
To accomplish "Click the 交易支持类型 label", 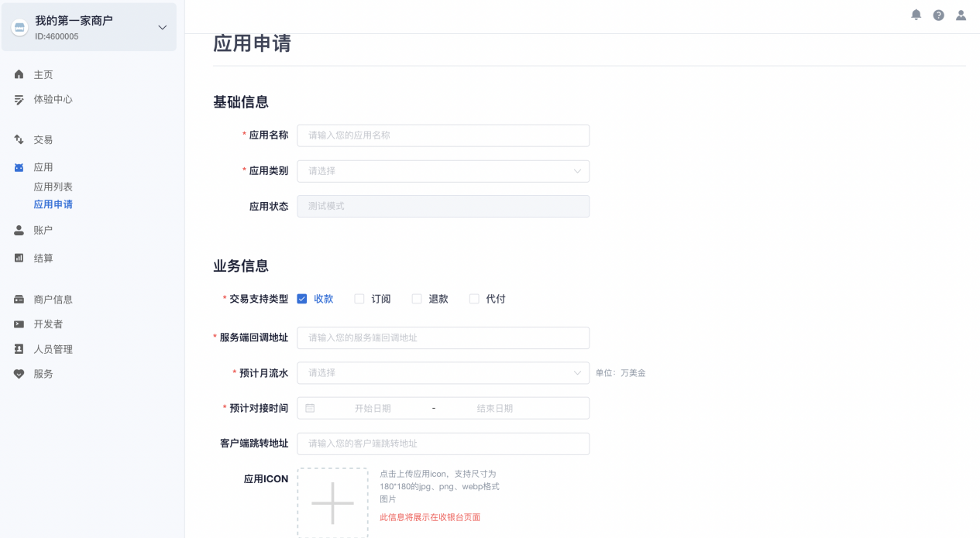I will pos(259,299).
